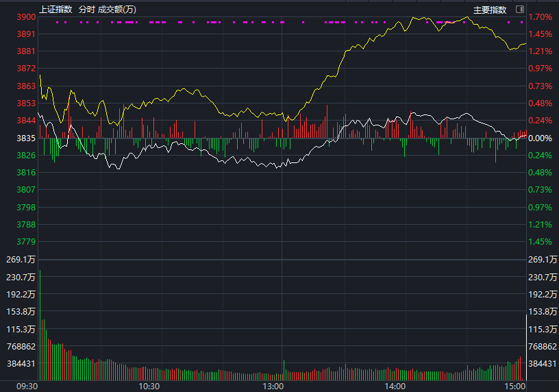Click the 1.70% percentage axis label

(x=540, y=17)
